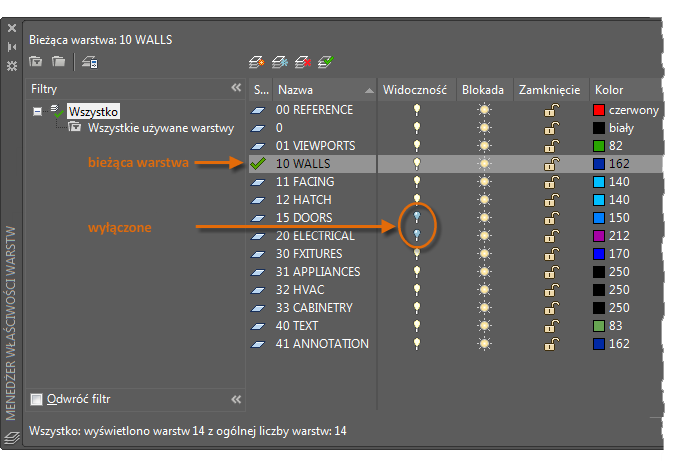
Task: Sort by the Kolor column header
Action: [x=626, y=90]
